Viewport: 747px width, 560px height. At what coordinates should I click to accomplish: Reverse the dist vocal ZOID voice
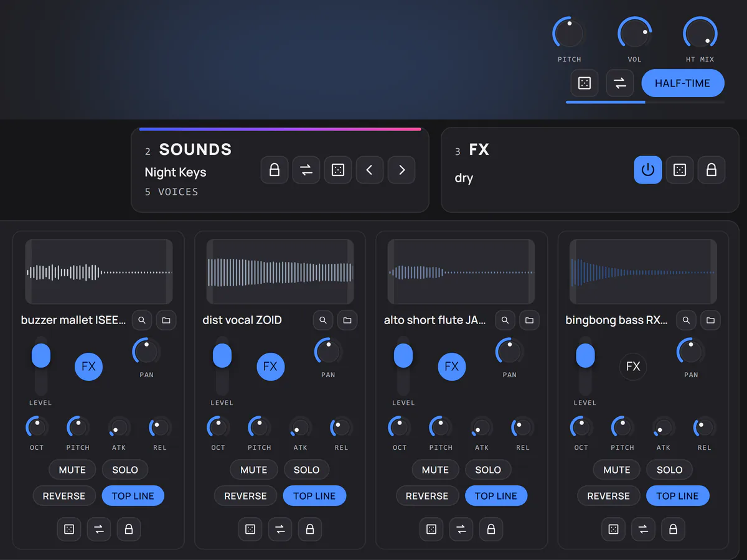pos(245,496)
